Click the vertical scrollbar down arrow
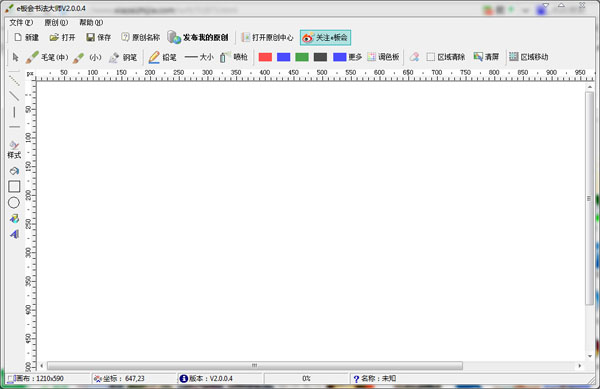The width and height of the screenshot is (600, 389). click(590, 356)
